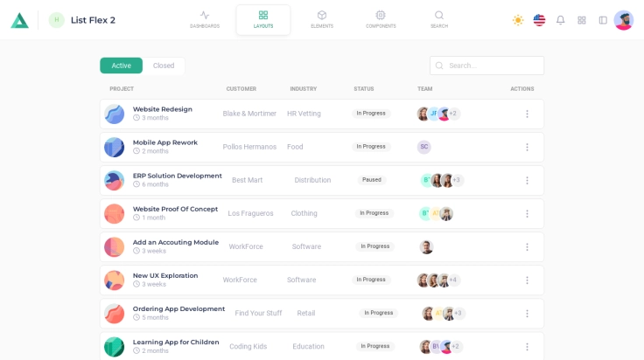The image size is (644, 360).
Task: Open the notifications bell
Action: (x=560, y=20)
